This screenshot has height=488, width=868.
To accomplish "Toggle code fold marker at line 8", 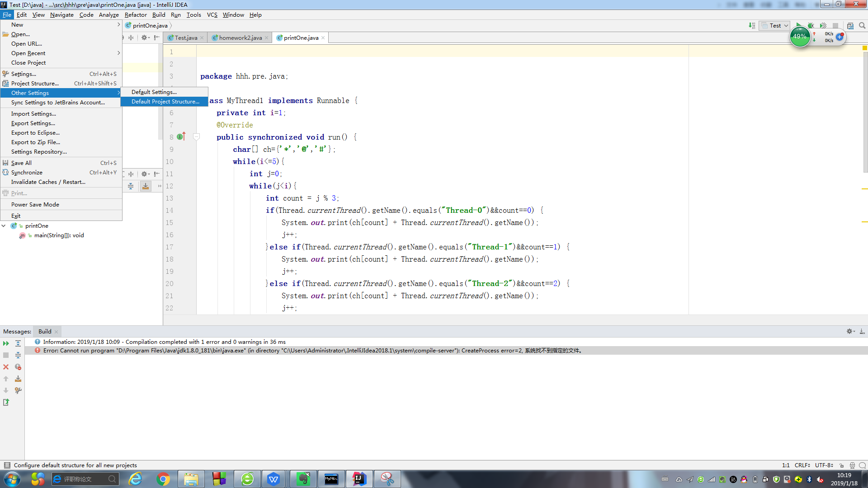I will click(196, 137).
